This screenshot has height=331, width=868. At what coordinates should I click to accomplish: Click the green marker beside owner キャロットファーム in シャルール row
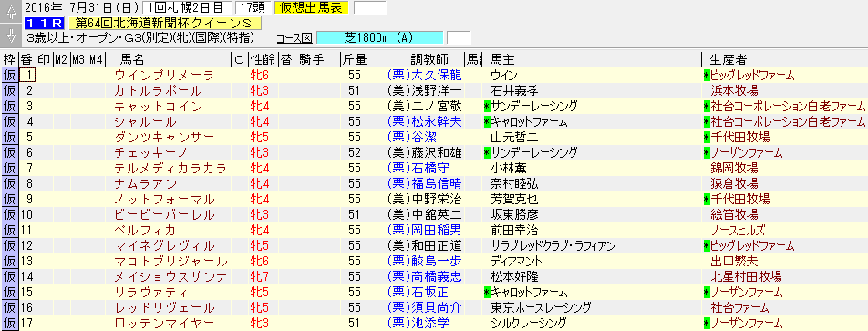[x=487, y=122]
